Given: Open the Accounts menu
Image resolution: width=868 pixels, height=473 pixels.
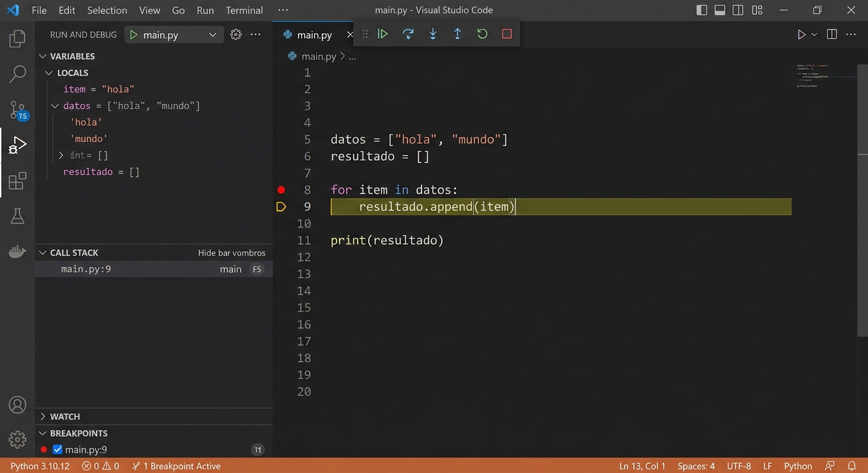Looking at the screenshot, I should point(17,405).
